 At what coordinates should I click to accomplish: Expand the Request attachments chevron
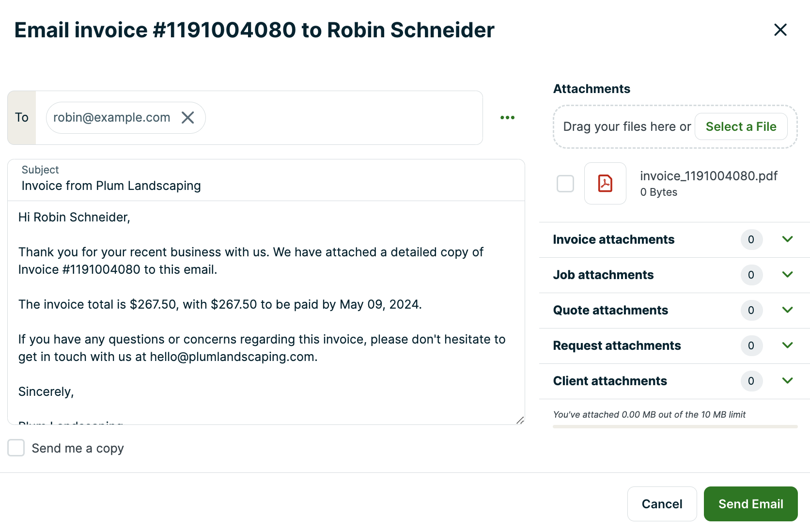(787, 345)
